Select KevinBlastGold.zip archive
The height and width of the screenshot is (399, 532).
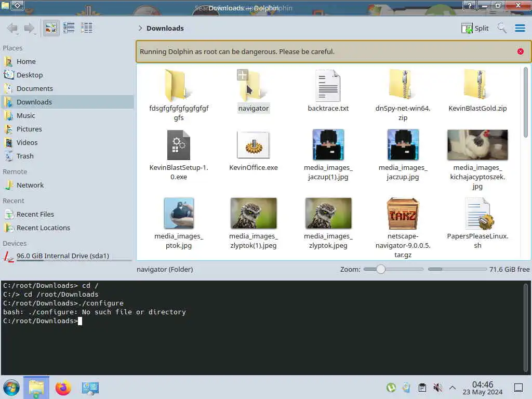click(477, 90)
